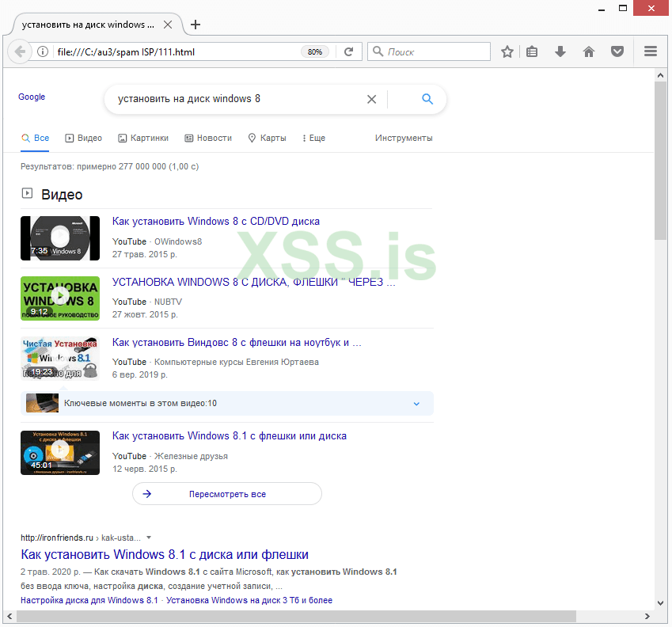Viewport: 672px width, 627px height.
Task: Close the tab 'установить на диск windows'
Action: (168, 25)
